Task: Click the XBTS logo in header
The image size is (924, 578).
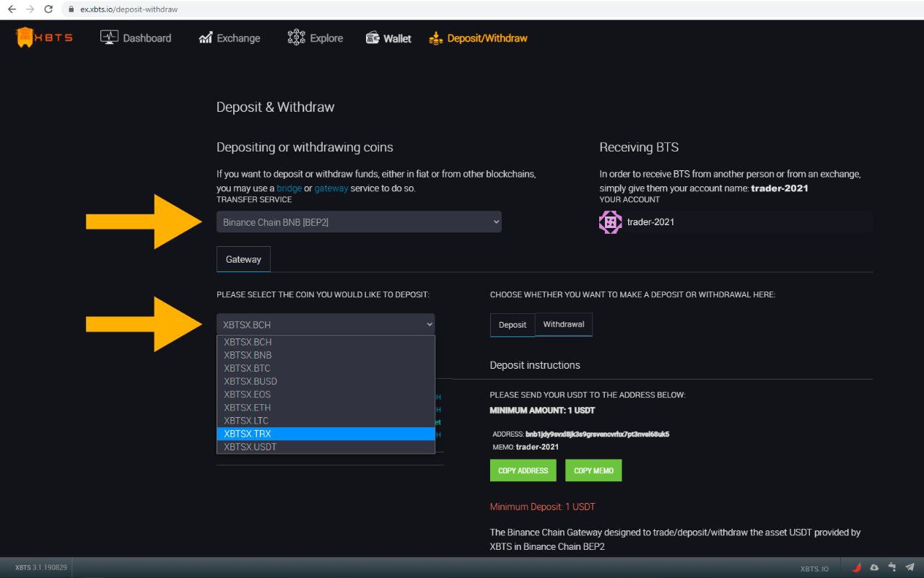Action: 44,38
